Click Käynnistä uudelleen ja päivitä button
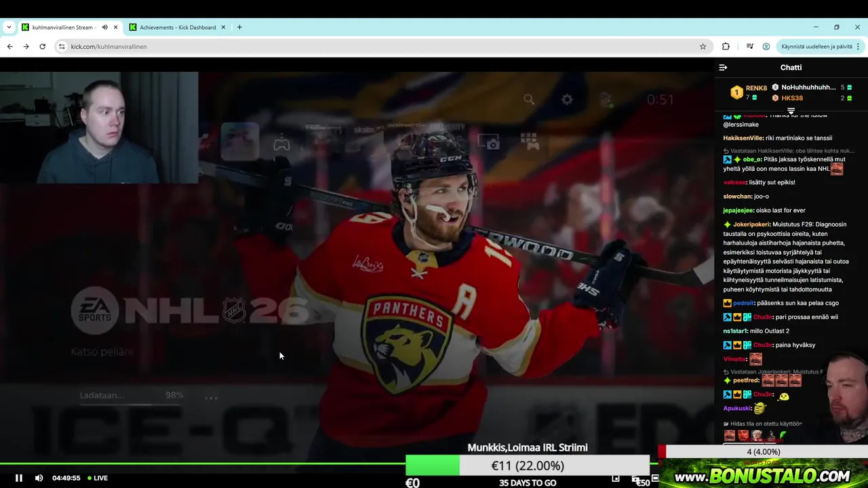The height and width of the screenshot is (488, 868). pos(816,46)
